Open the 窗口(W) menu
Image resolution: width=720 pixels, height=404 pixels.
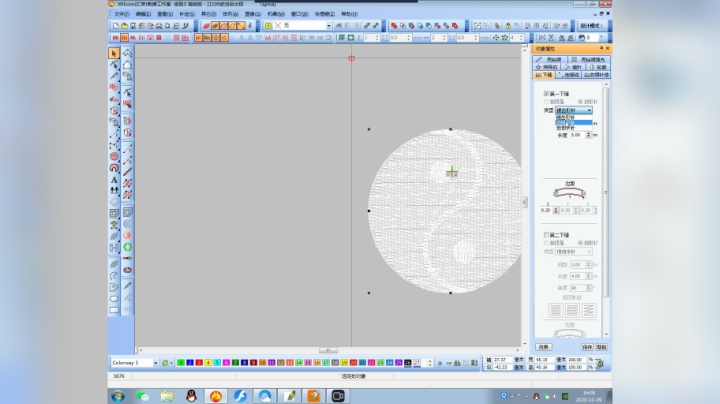(x=300, y=14)
